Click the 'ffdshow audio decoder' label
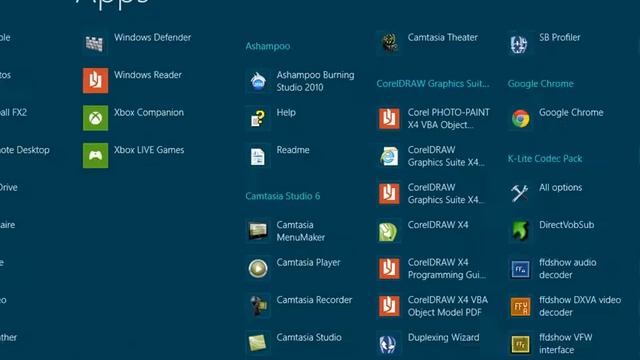Screen dimensions: 640x360 pyautogui.click(x=567, y=269)
